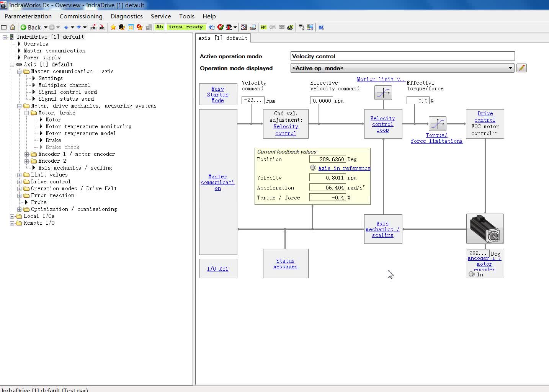The image size is (549, 392).
Task: Switch to OM operating mode
Action: (x=273, y=27)
